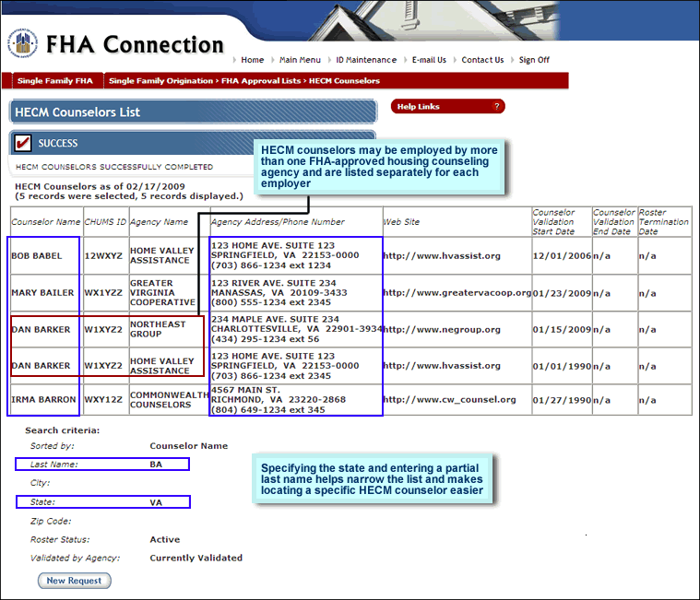Click the Help Links question mark icon
This screenshot has width=700, height=600.
pyautogui.click(x=496, y=106)
